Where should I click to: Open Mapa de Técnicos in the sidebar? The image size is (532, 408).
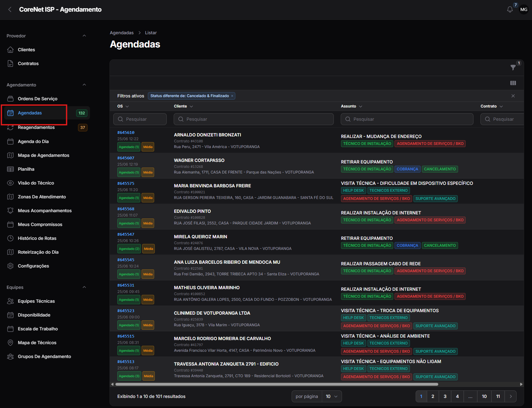pos(37,343)
